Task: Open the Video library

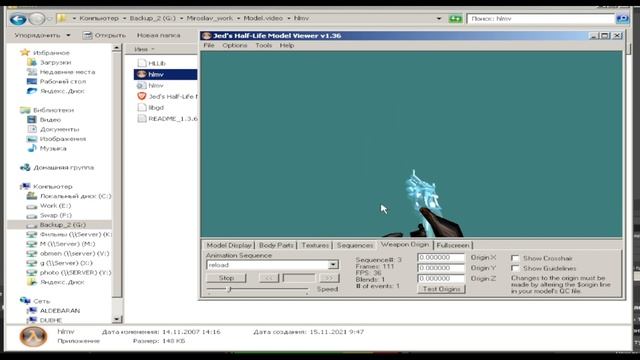Action: pyautogui.click(x=44, y=120)
